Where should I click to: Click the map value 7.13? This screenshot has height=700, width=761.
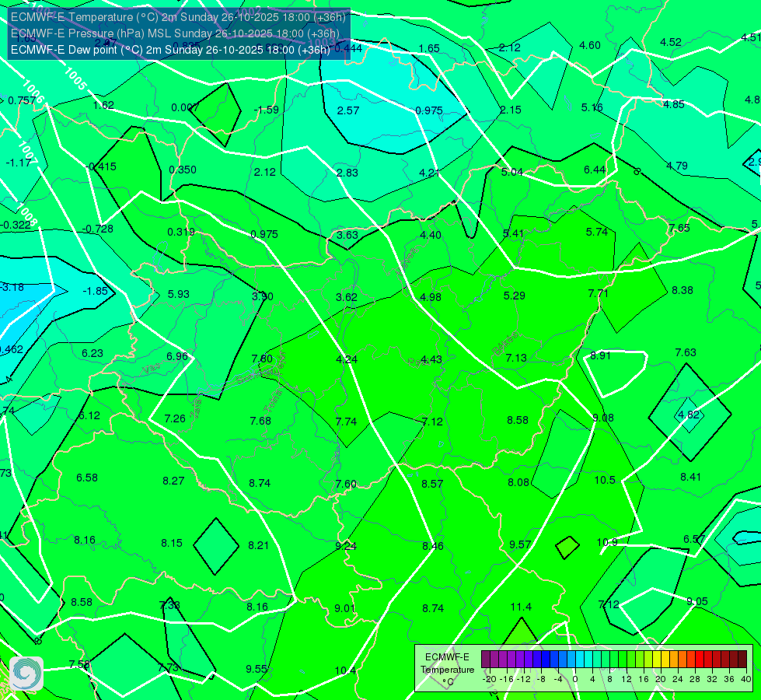click(515, 358)
